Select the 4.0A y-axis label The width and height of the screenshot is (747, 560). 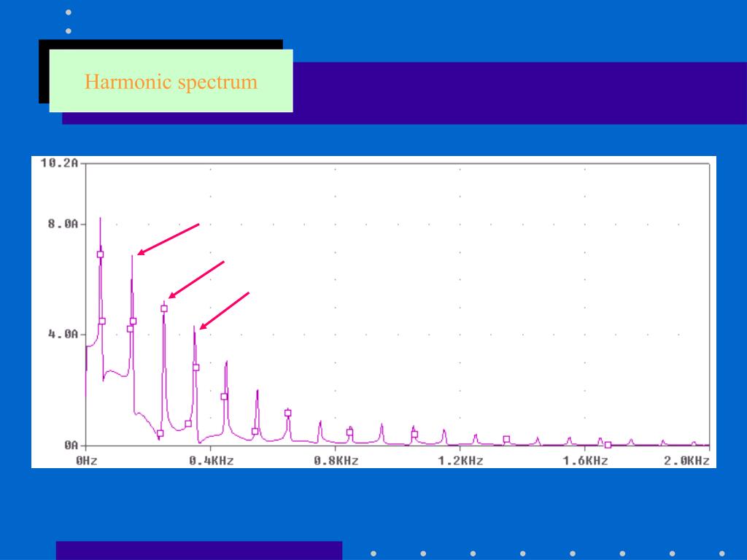[63, 334]
